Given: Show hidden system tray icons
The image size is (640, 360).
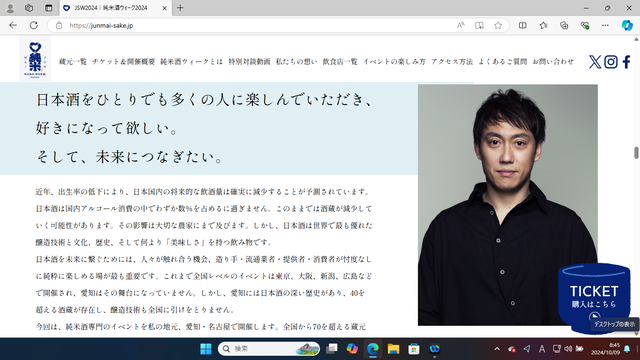Looking at the screenshot, I should coord(497,349).
